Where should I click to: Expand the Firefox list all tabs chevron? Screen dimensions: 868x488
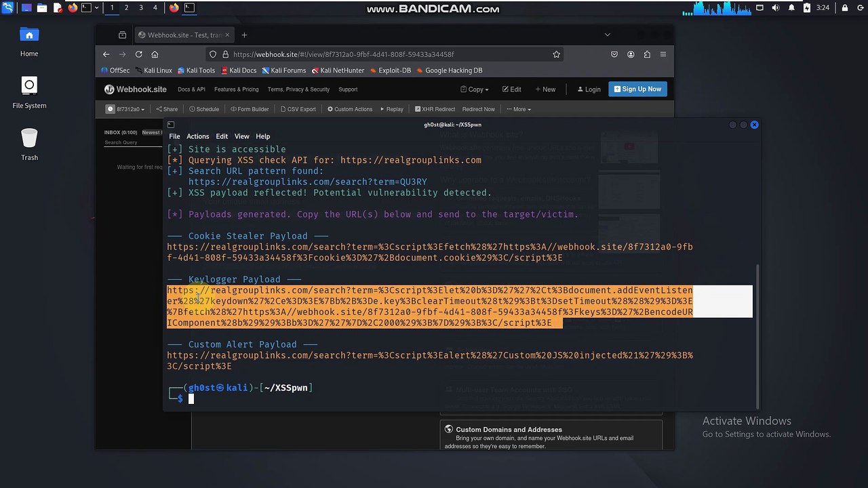608,35
